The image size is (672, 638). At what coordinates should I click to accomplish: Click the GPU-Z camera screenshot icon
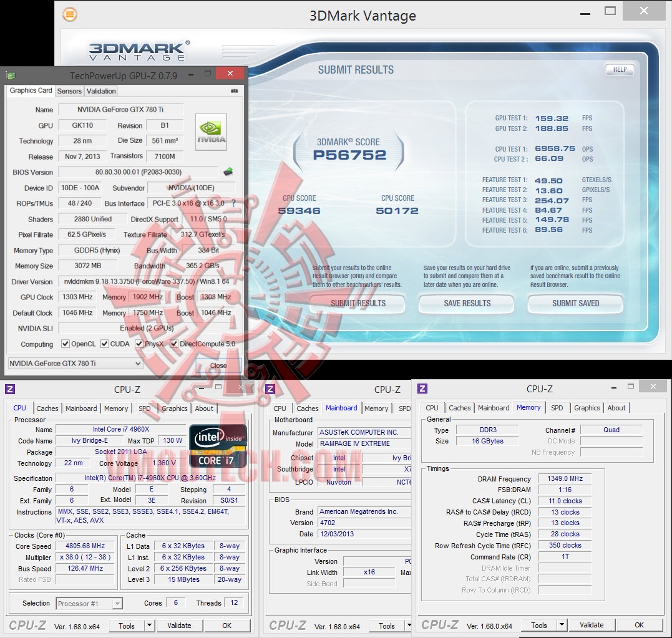coord(235,91)
